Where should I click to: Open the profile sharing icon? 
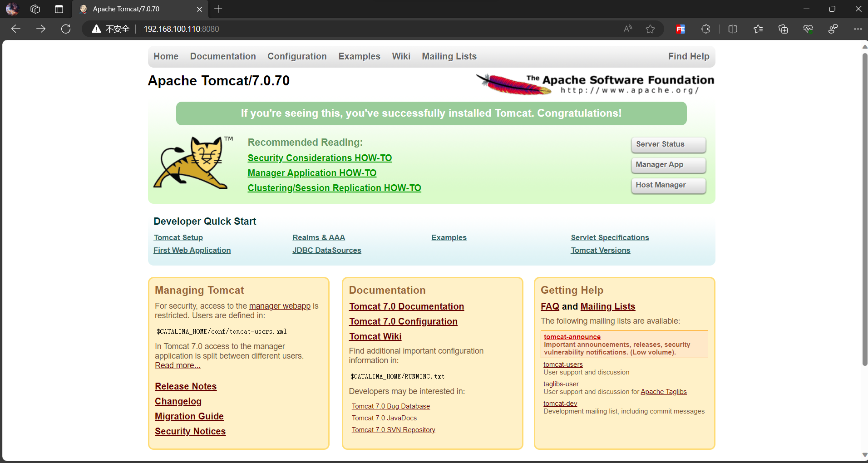[833, 29]
